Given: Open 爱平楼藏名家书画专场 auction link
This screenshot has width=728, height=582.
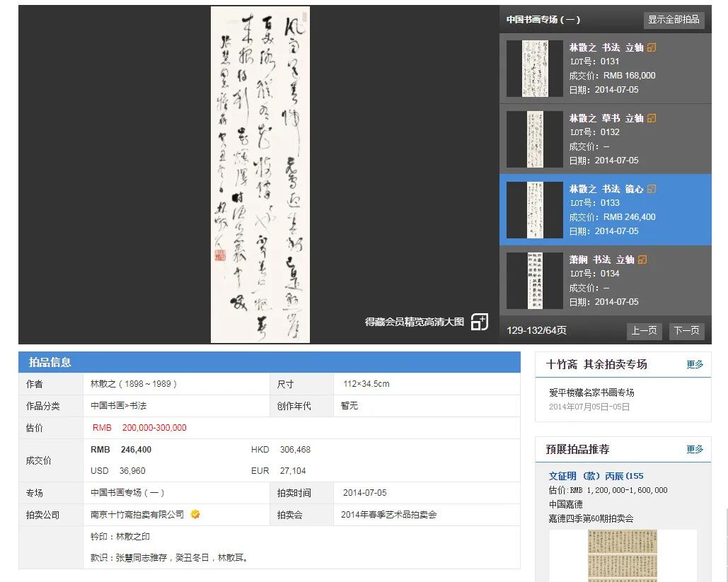Looking at the screenshot, I should (x=591, y=392).
